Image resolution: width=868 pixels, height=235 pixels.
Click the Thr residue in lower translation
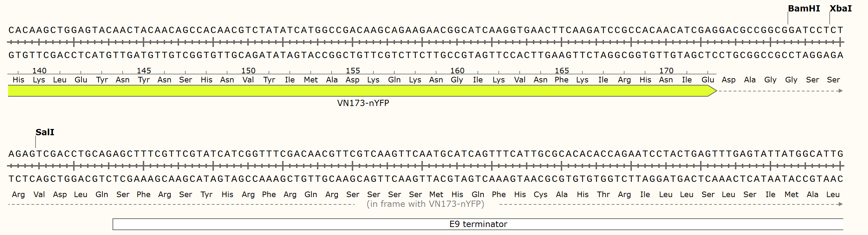pos(603,195)
